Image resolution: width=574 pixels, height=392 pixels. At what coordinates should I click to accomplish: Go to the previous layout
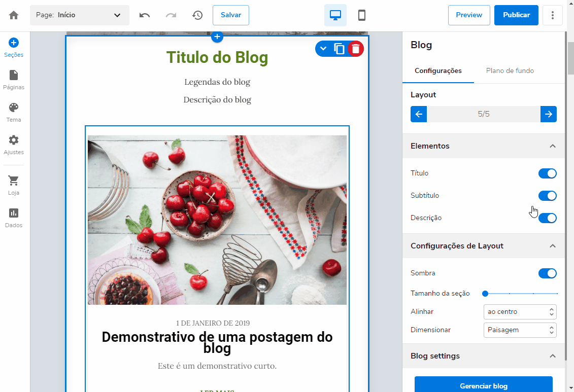coord(419,114)
